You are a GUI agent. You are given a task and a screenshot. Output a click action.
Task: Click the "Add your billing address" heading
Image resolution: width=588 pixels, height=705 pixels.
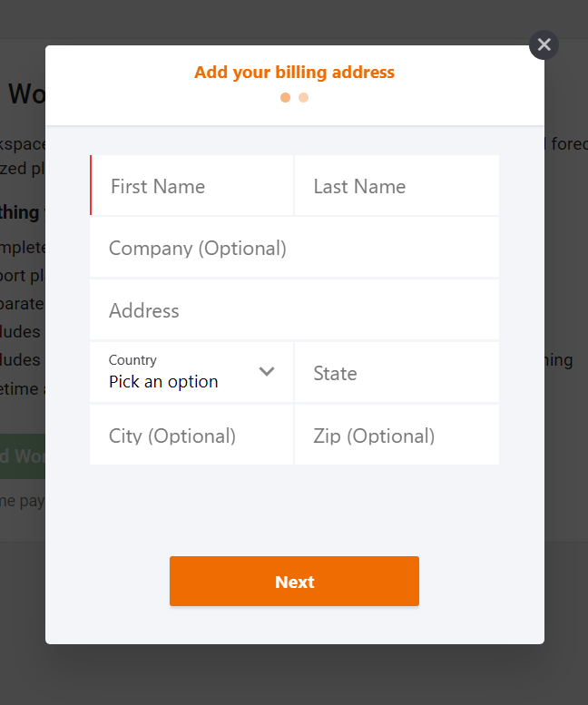coord(294,73)
